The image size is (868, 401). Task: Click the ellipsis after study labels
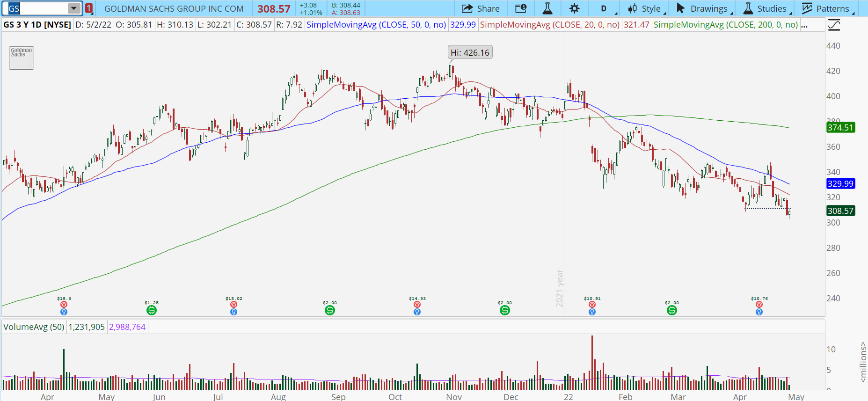(x=804, y=25)
